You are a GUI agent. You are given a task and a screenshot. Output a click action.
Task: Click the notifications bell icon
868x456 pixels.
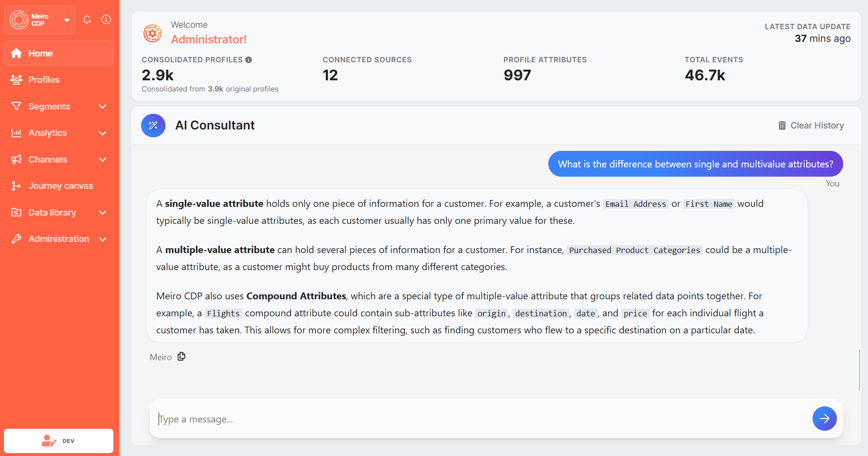(87, 20)
